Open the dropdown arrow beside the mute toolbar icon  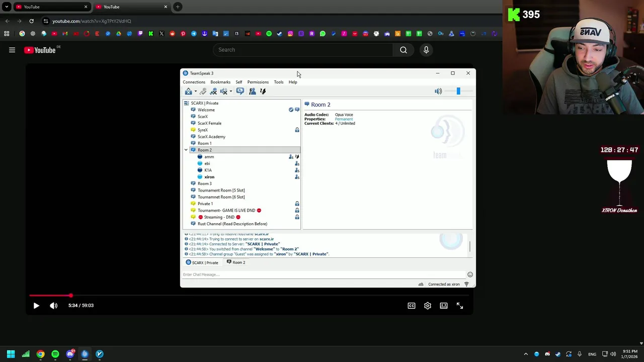[230, 92]
